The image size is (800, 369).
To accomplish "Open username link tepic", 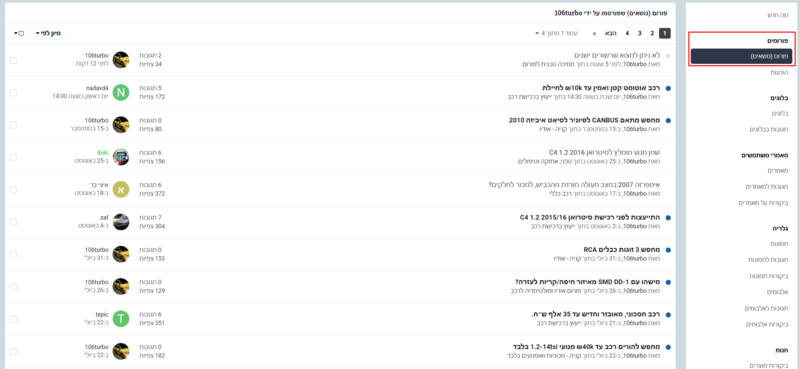I will point(102,314).
